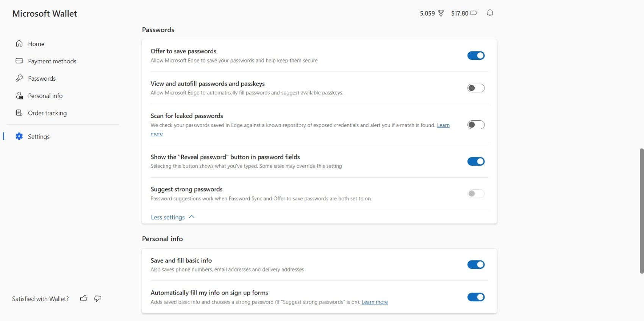Click the Passwords key icon
This screenshot has width=644, height=321.
coord(19,78)
